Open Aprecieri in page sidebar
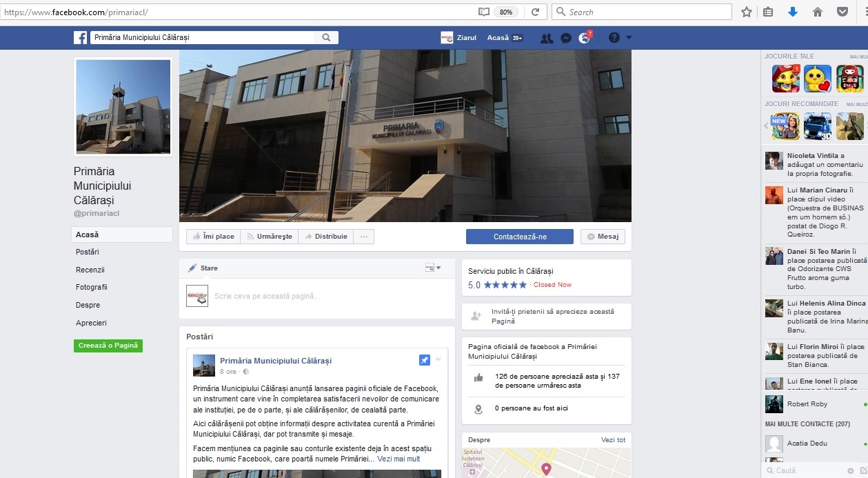The width and height of the screenshot is (868, 478). click(91, 323)
